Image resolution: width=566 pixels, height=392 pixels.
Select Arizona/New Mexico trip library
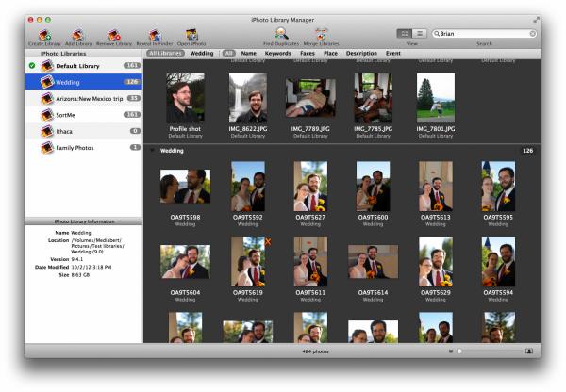[85, 98]
